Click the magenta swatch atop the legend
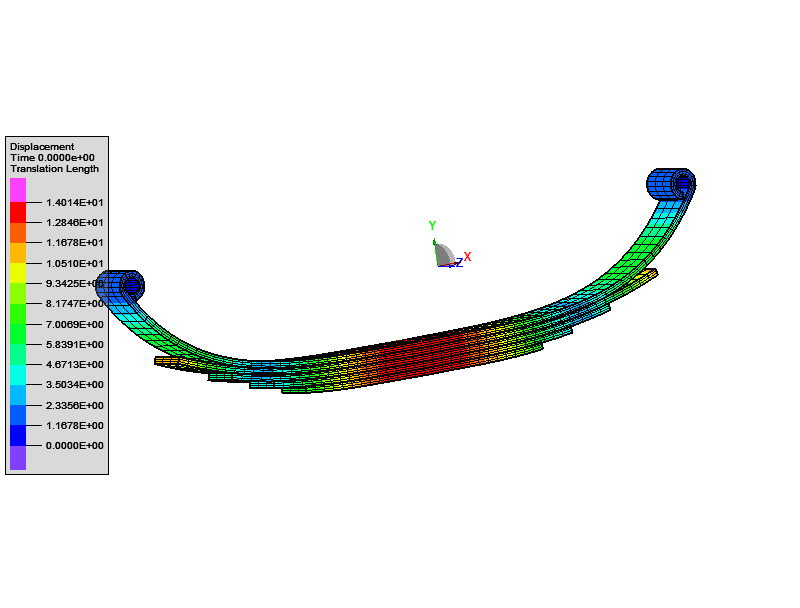The height and width of the screenshot is (608, 800). [18, 190]
